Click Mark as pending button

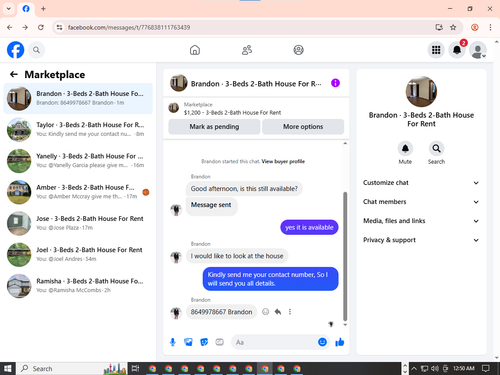click(214, 127)
